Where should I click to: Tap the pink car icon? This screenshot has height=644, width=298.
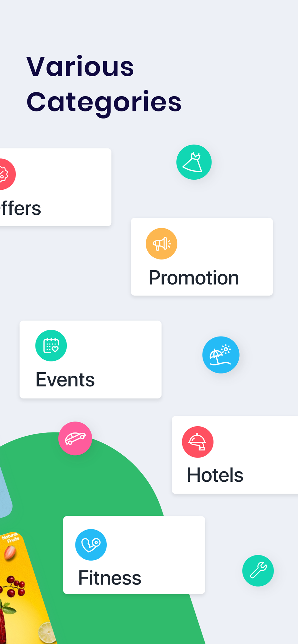click(x=75, y=438)
